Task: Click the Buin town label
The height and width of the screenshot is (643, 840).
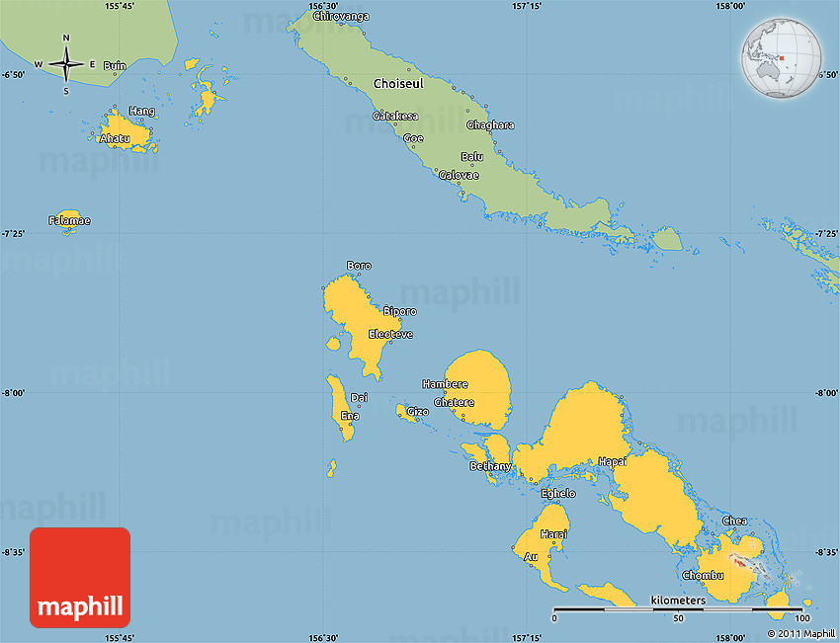Action: pyautogui.click(x=115, y=66)
